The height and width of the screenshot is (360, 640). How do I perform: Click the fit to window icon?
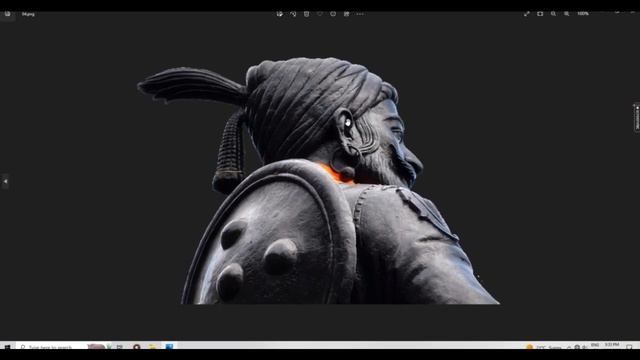click(x=540, y=14)
